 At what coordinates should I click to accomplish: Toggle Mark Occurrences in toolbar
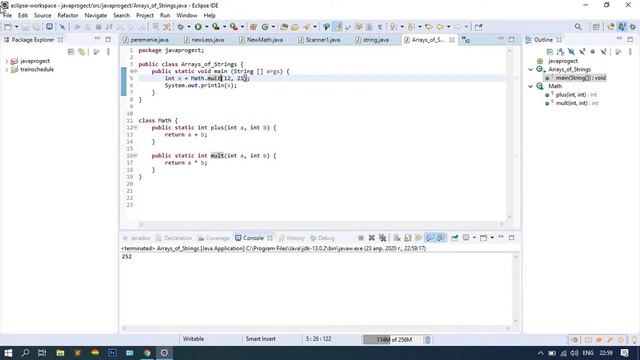[338, 27]
